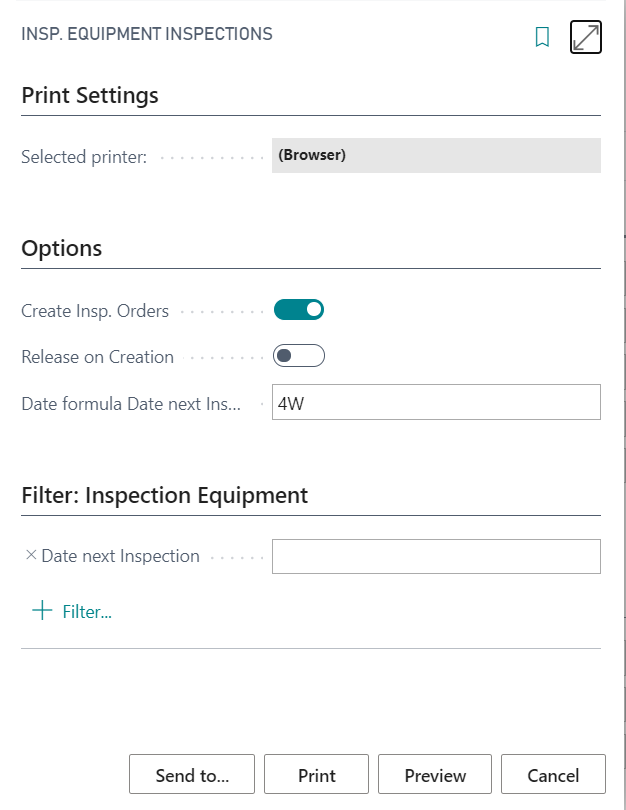Select the INSP. EQUIPMENT INSPECTIONS title
Viewport: 626px width, 810px height.
pyautogui.click(x=147, y=34)
